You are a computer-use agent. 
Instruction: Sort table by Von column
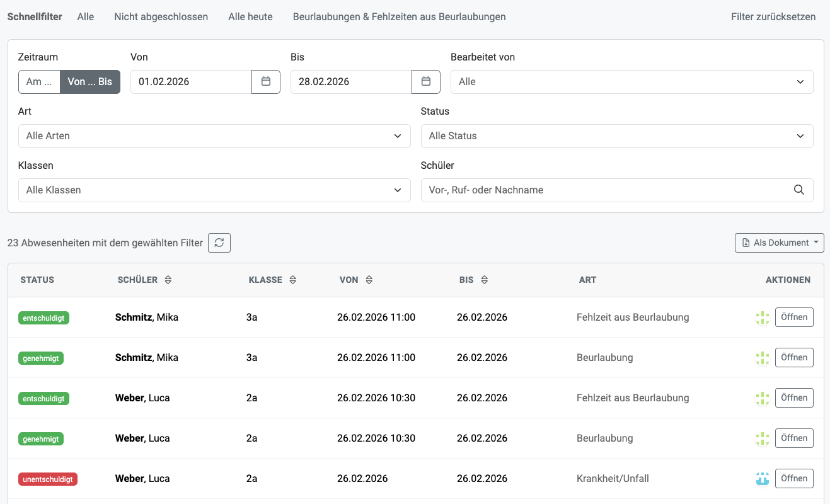coord(369,280)
